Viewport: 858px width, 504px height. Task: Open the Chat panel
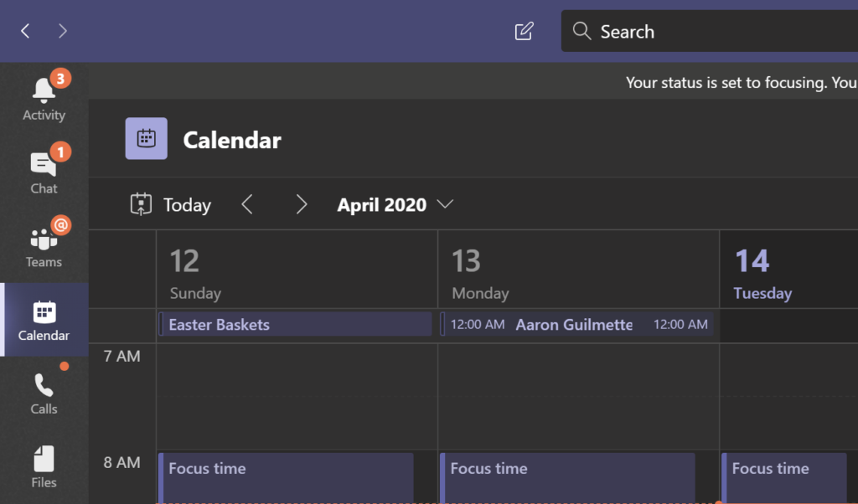(x=43, y=167)
